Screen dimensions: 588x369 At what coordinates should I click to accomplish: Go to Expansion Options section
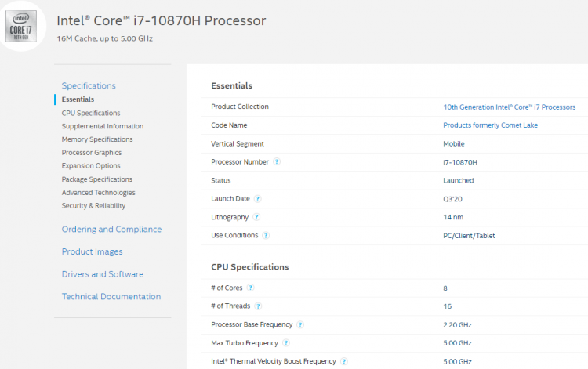click(x=91, y=165)
